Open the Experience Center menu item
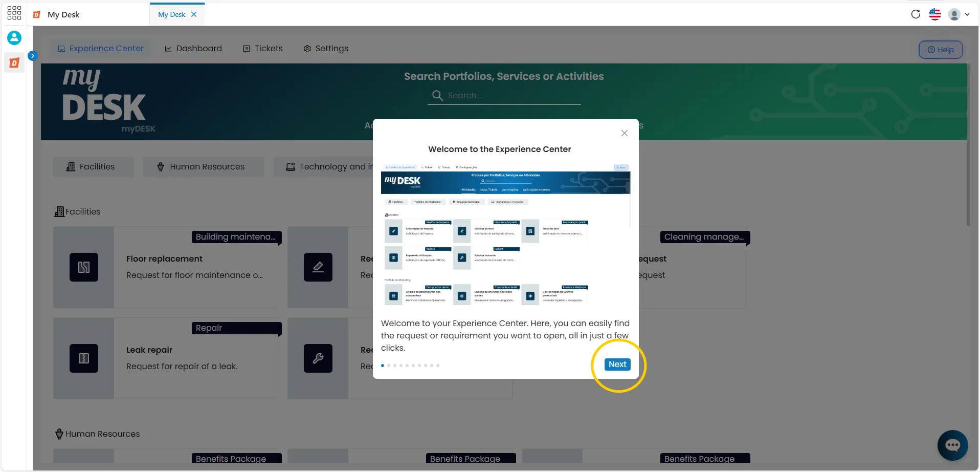Image resolution: width=980 pixels, height=472 pixels. 100,49
